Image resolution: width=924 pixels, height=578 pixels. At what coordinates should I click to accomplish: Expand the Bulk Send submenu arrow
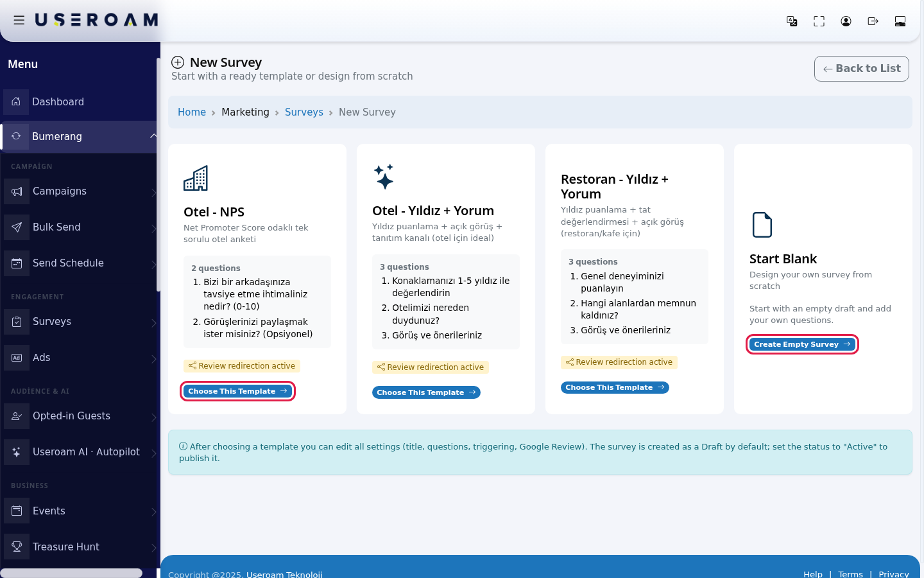pyautogui.click(x=153, y=228)
